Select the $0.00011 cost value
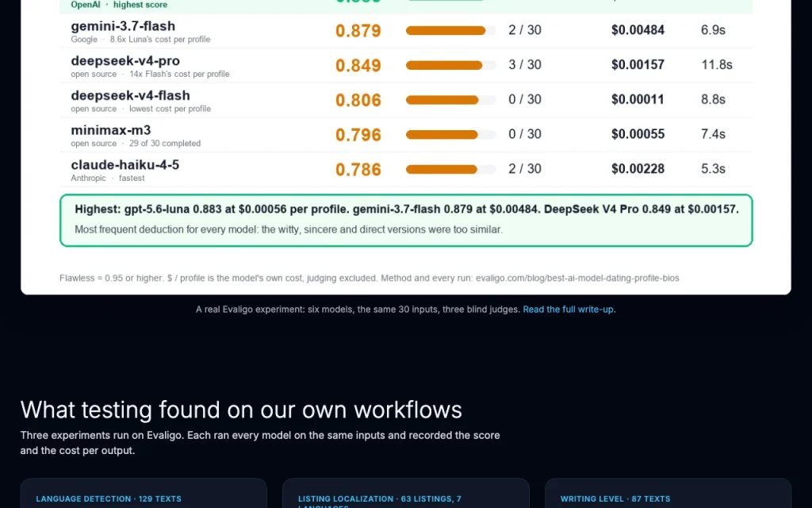This screenshot has width=812, height=508. (638, 99)
